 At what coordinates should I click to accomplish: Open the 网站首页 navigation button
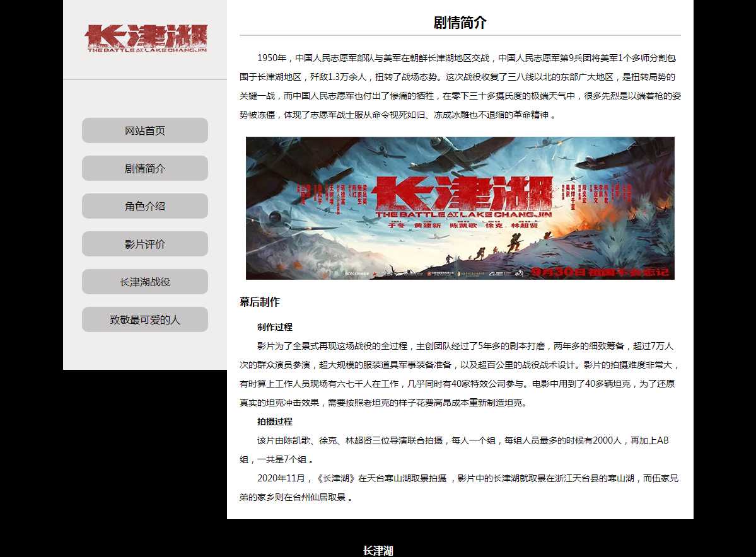[x=145, y=130]
